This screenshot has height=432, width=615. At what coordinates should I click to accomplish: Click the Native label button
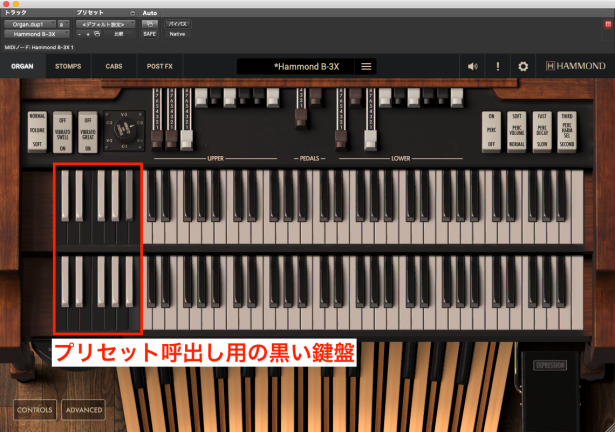(177, 34)
